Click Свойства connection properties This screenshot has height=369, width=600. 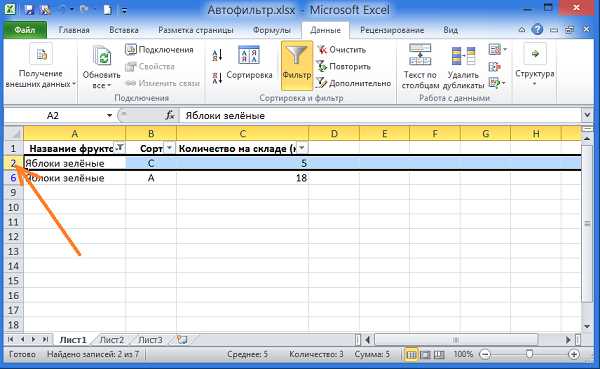click(x=150, y=67)
